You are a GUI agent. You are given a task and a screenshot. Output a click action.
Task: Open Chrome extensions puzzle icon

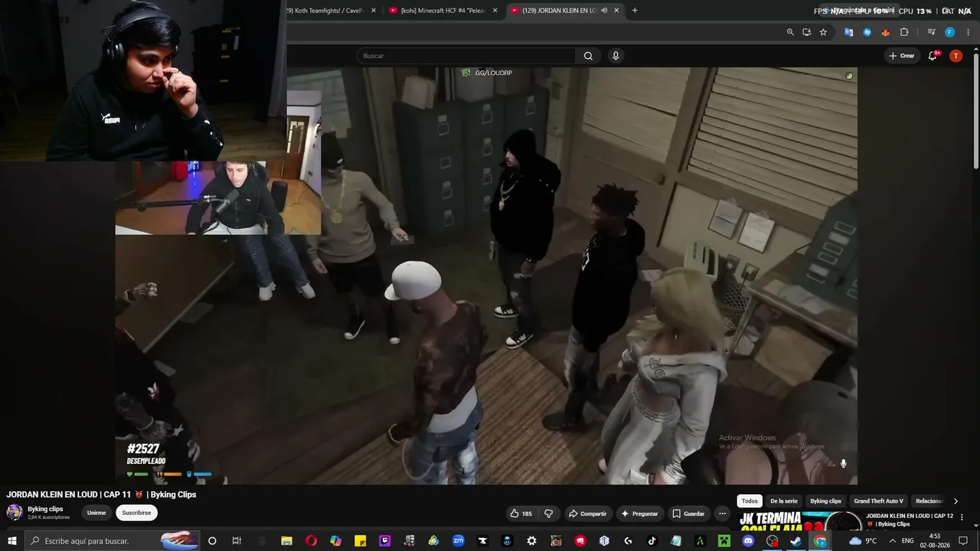pyautogui.click(x=904, y=32)
